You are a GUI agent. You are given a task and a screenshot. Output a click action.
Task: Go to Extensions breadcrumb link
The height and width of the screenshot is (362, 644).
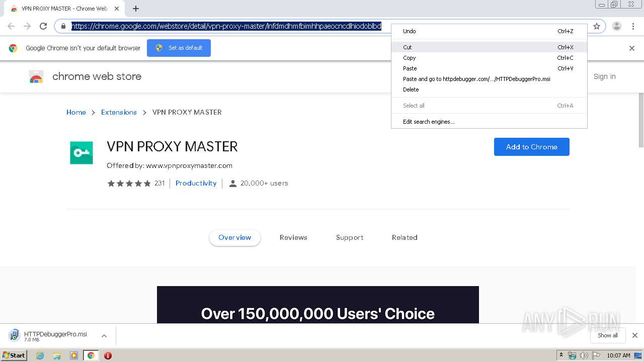[119, 112]
